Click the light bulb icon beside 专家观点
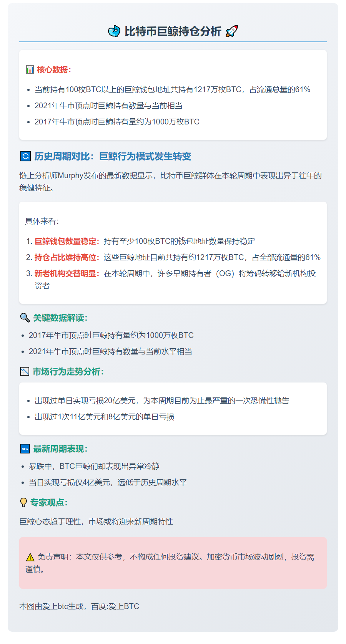This screenshot has height=644, width=346. coord(23,502)
